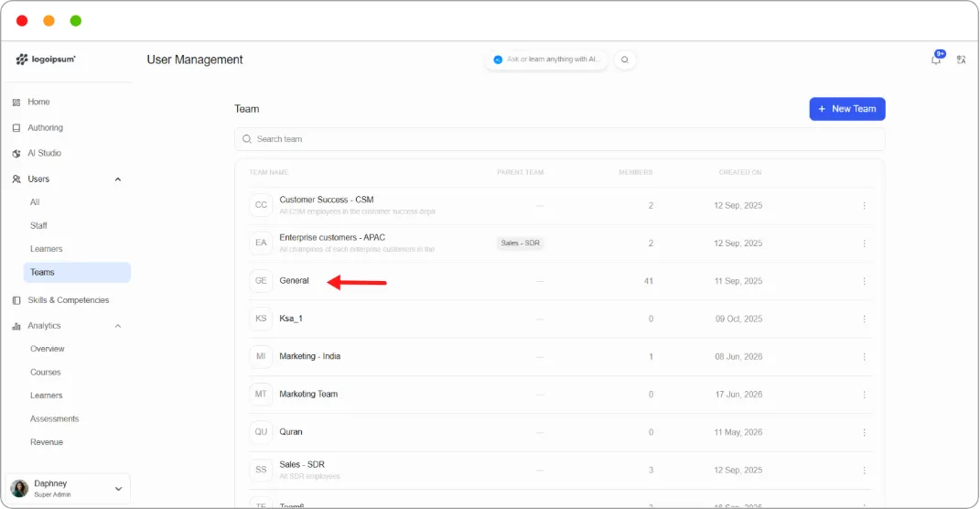Open the notifications bell icon
Viewport: 980px width, 509px height.
936,60
